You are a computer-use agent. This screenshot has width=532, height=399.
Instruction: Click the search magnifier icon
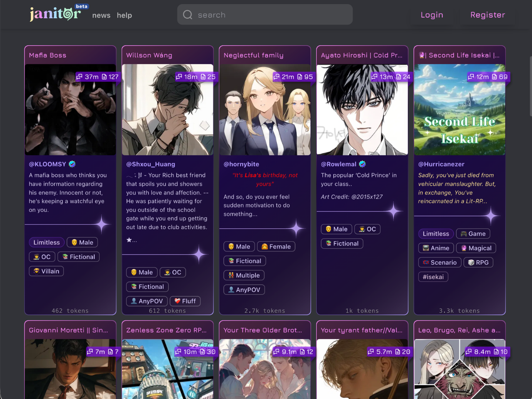tap(187, 15)
